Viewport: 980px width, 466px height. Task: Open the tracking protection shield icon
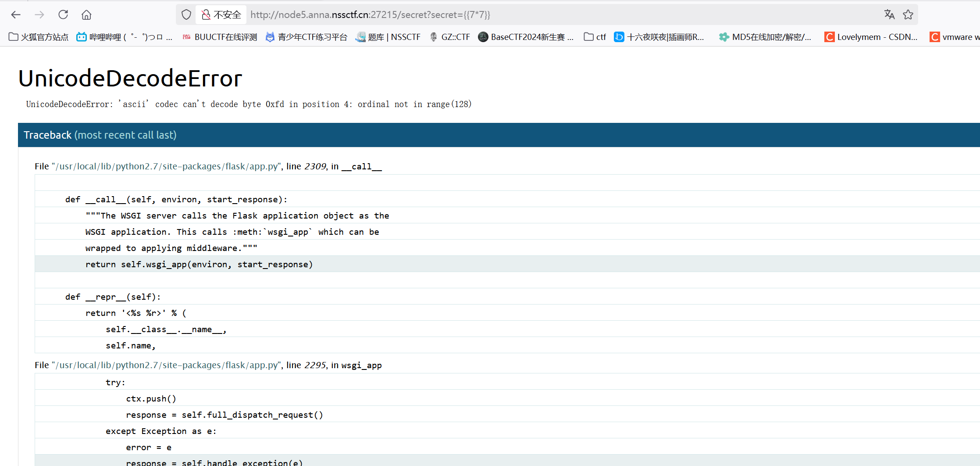tap(186, 14)
